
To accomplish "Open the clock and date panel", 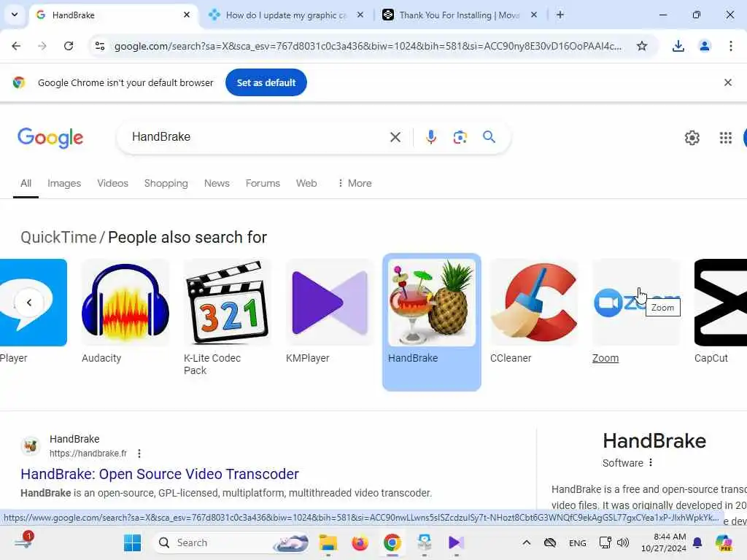I will click(x=663, y=542).
